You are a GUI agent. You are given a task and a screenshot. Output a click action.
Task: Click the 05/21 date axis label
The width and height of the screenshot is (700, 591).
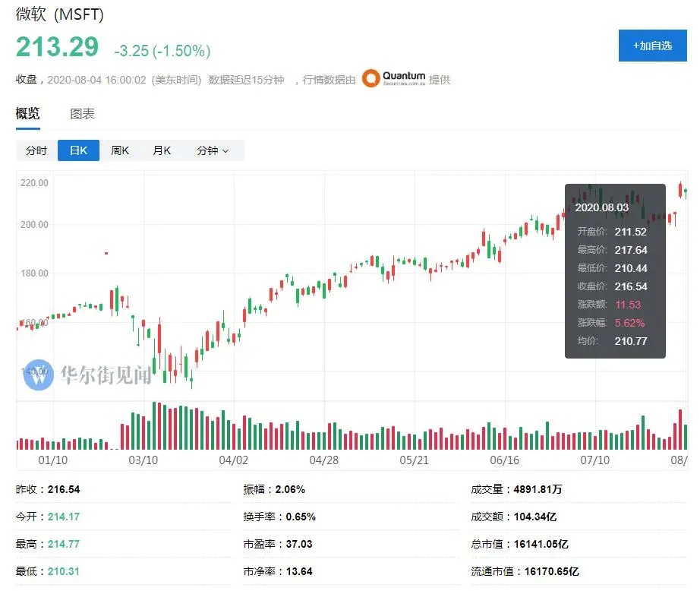(414, 460)
